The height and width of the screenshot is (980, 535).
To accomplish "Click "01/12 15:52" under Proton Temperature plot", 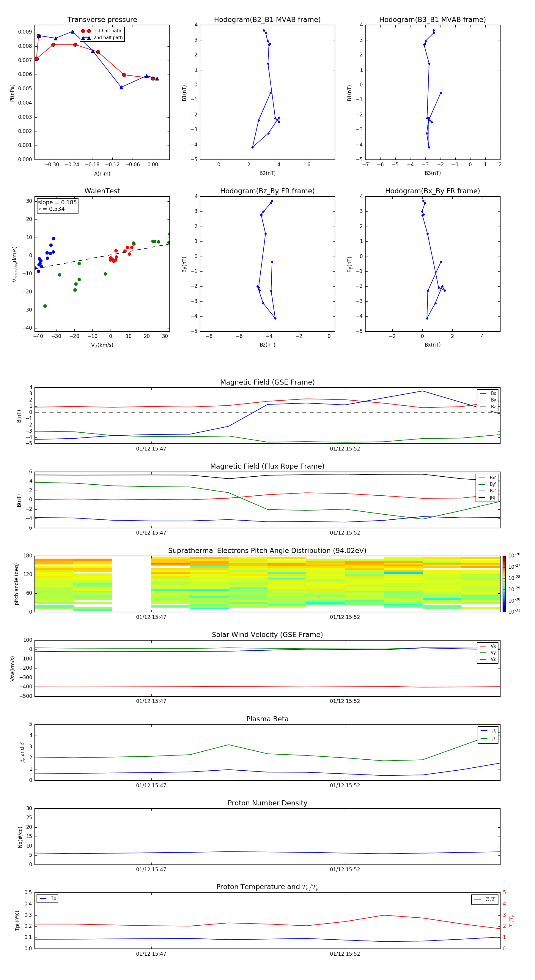I will [x=345, y=954].
